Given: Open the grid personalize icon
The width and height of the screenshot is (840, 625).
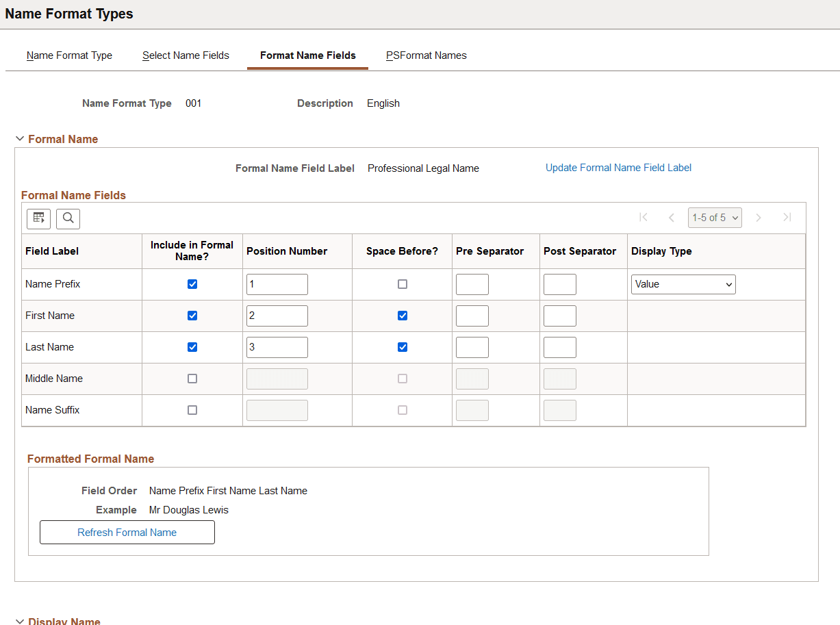Looking at the screenshot, I should pyautogui.click(x=39, y=218).
